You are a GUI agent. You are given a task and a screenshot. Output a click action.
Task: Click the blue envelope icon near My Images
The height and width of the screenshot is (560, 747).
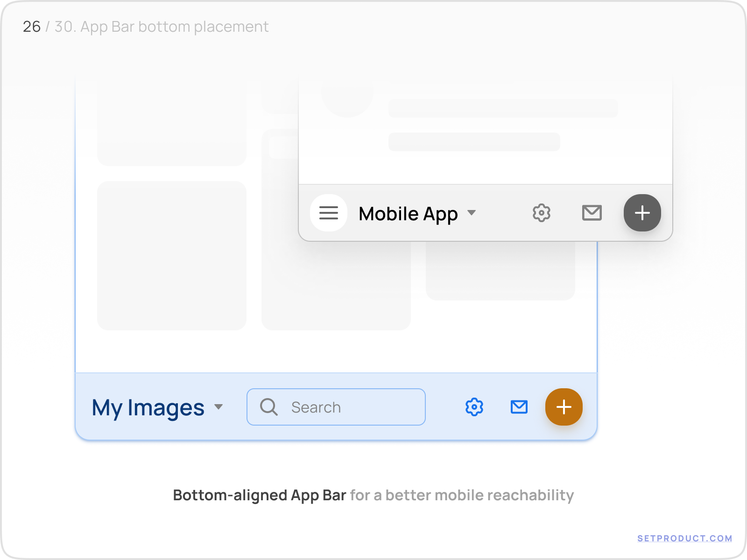(519, 407)
